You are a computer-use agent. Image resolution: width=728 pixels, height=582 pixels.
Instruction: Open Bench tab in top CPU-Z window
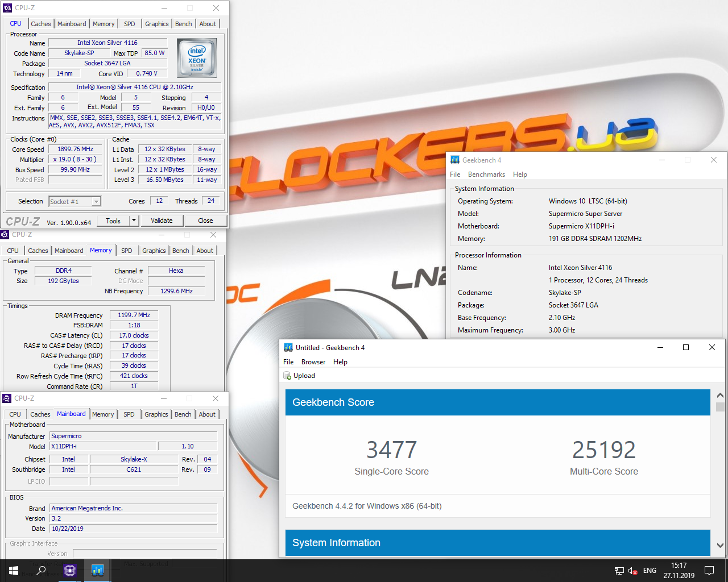[x=184, y=24]
